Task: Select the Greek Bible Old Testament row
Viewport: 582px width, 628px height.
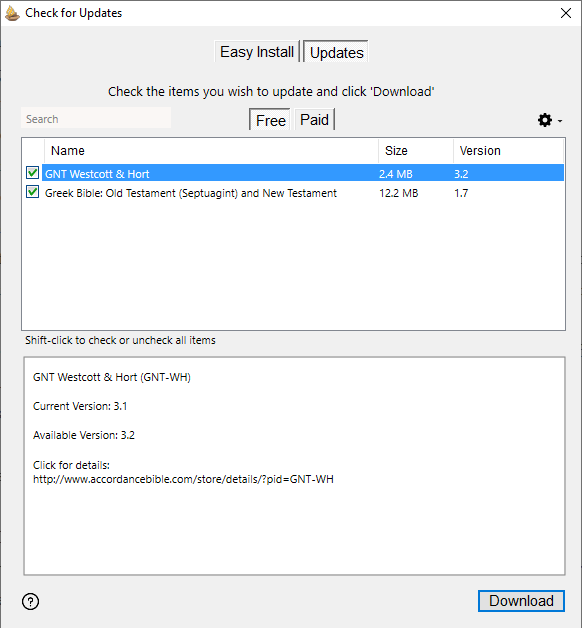Action: [x=303, y=193]
